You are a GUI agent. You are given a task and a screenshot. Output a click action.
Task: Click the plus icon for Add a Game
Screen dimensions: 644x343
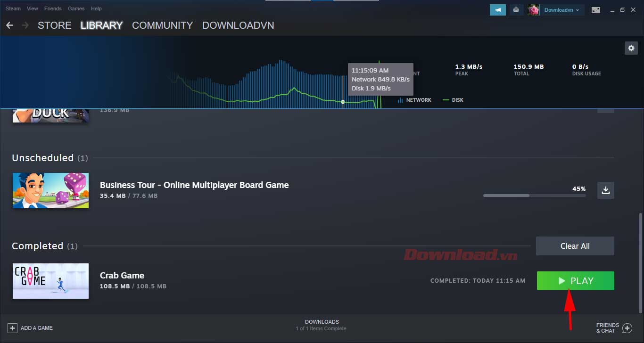tap(13, 328)
